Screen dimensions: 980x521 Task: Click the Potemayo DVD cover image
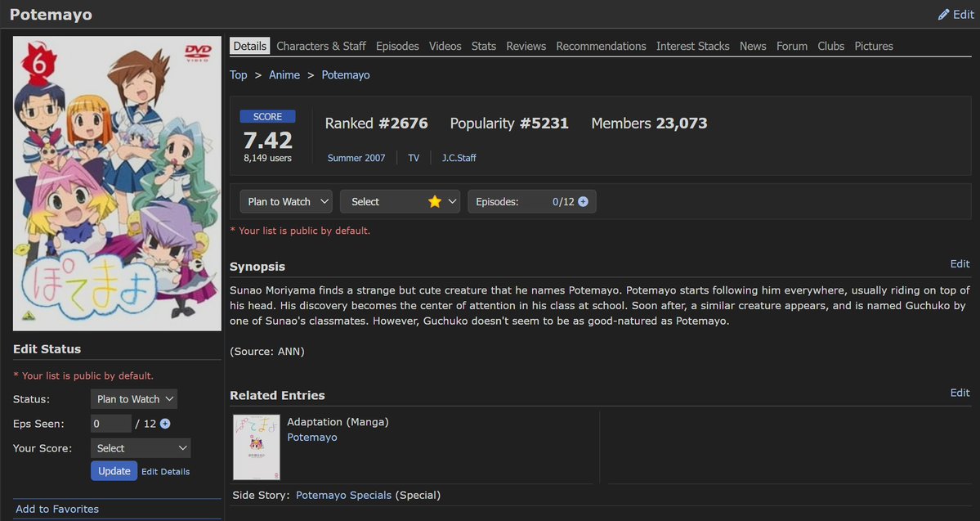pyautogui.click(x=117, y=183)
